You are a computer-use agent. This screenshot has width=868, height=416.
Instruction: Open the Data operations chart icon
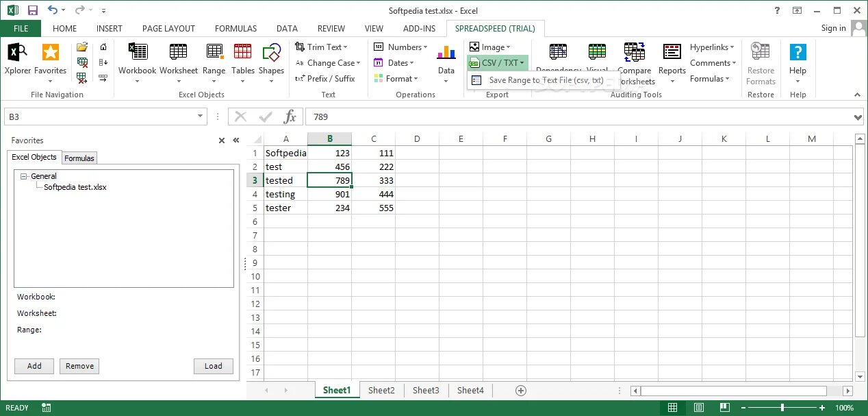point(446,62)
